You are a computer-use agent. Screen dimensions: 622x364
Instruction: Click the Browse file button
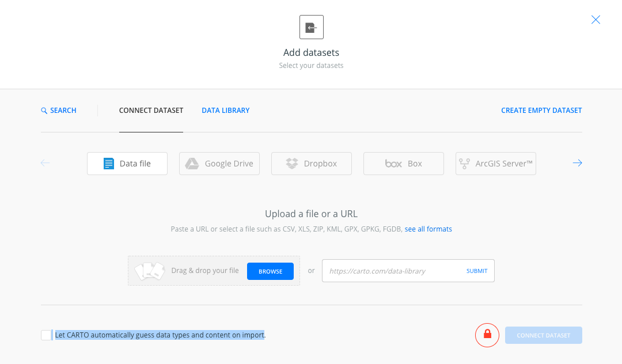[270, 271]
